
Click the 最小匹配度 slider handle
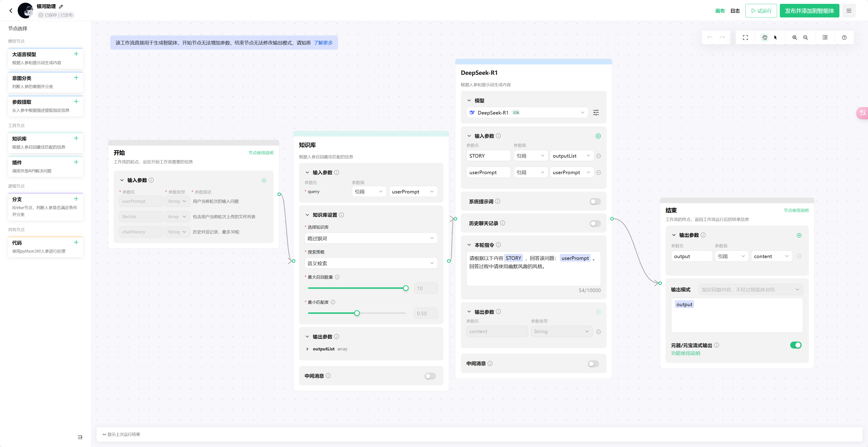click(357, 313)
